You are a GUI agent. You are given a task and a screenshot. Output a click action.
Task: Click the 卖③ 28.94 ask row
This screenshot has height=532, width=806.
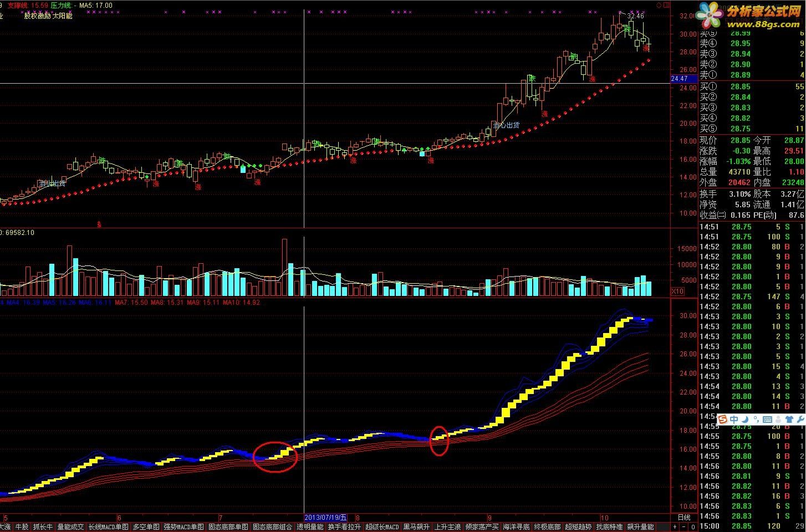(751, 54)
